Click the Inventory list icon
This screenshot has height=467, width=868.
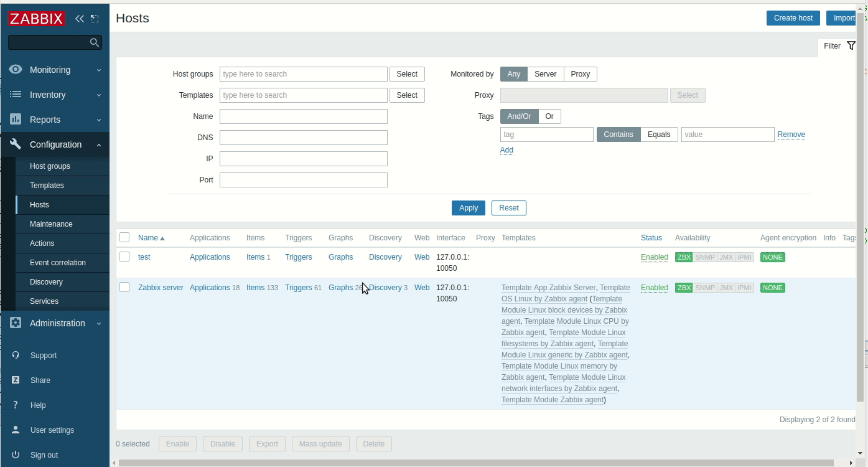[x=16, y=95]
